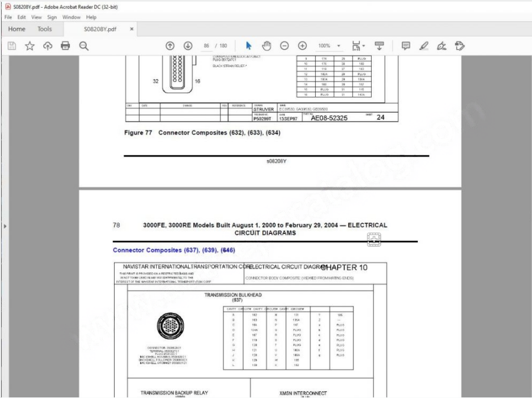The image size is (532, 398).
Task: Open the Window menu
Action: click(72, 18)
